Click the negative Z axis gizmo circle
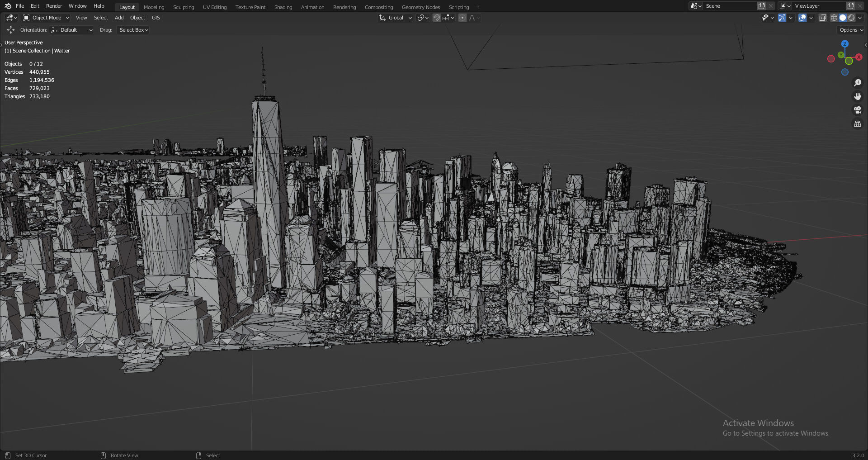868x460 pixels. coord(844,72)
